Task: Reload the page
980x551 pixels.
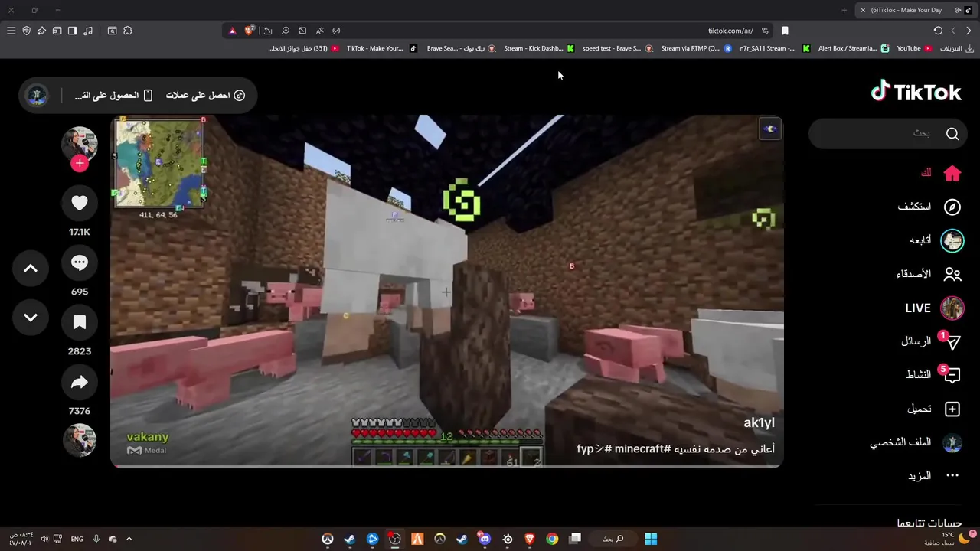Action: (x=938, y=31)
